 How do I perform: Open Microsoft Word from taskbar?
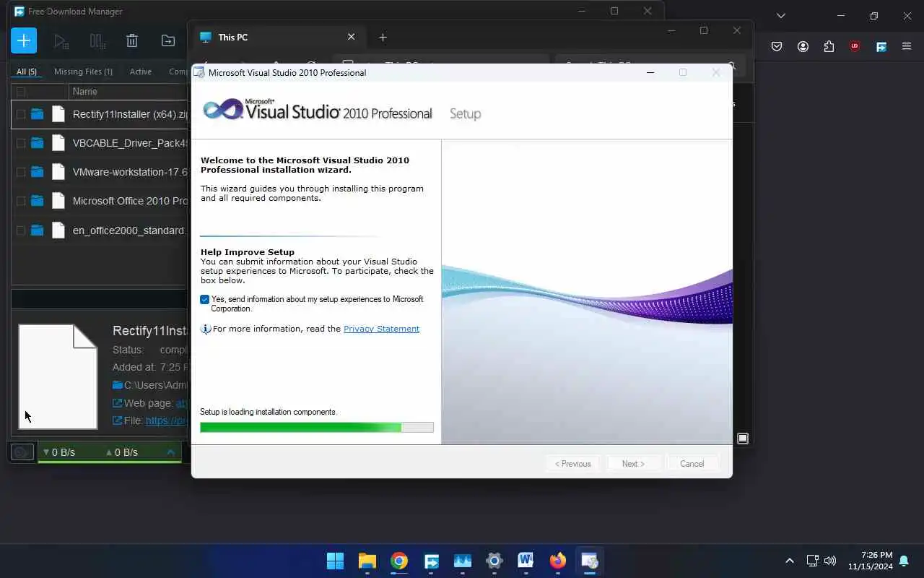[526, 561]
